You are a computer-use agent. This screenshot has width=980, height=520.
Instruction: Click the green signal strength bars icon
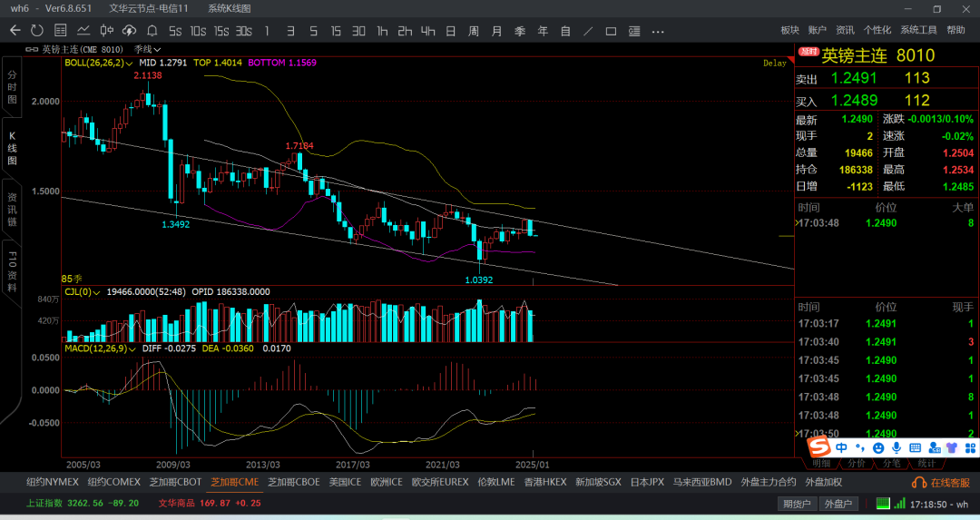pyautogui.click(x=899, y=503)
